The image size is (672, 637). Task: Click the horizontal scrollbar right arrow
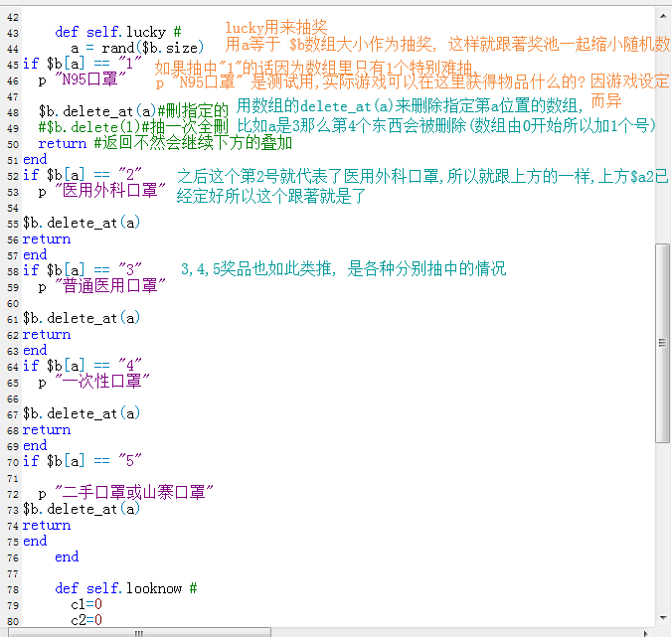(x=646, y=633)
